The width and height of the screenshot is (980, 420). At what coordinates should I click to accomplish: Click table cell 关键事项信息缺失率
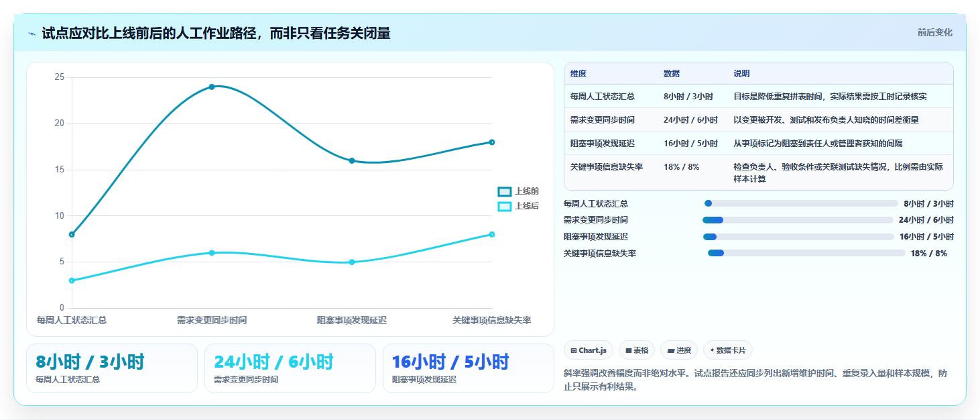(607, 167)
